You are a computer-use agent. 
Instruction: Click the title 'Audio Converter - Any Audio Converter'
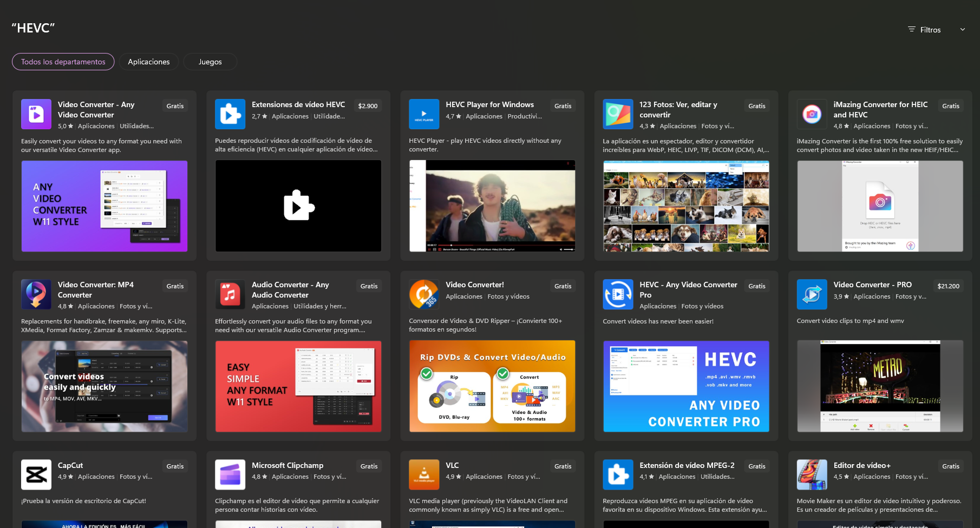[290, 289]
